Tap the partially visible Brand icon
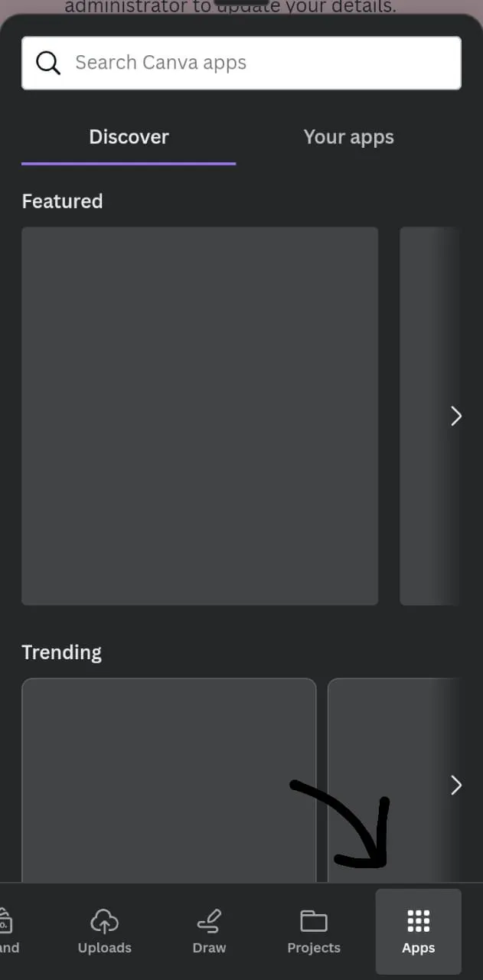483x980 pixels. point(5,920)
